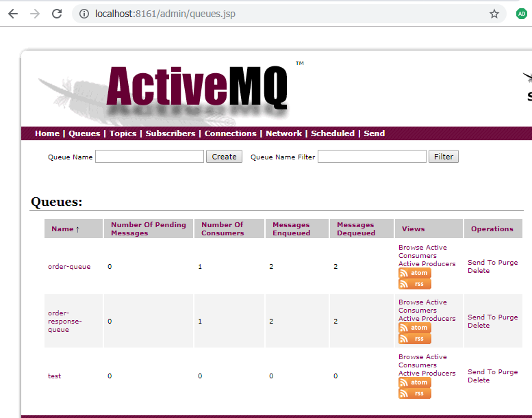Open rss feed for order-response-queue

415,339
